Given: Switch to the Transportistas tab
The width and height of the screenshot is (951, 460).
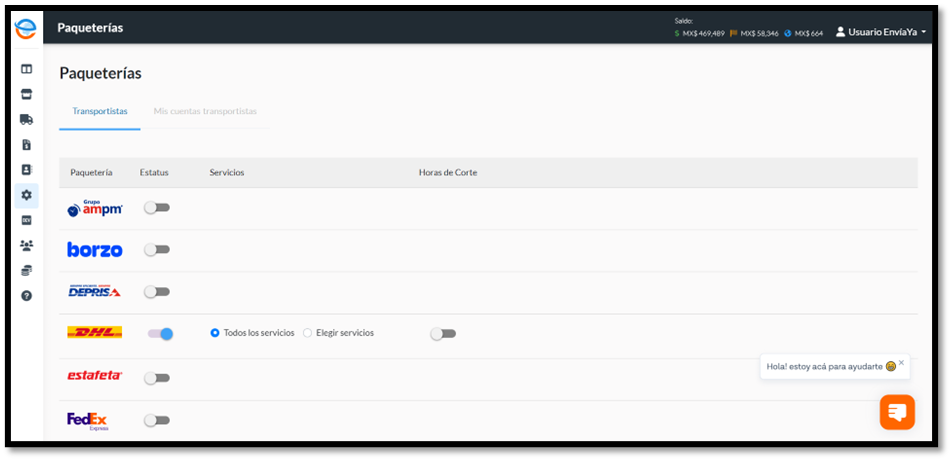Looking at the screenshot, I should coord(100,112).
